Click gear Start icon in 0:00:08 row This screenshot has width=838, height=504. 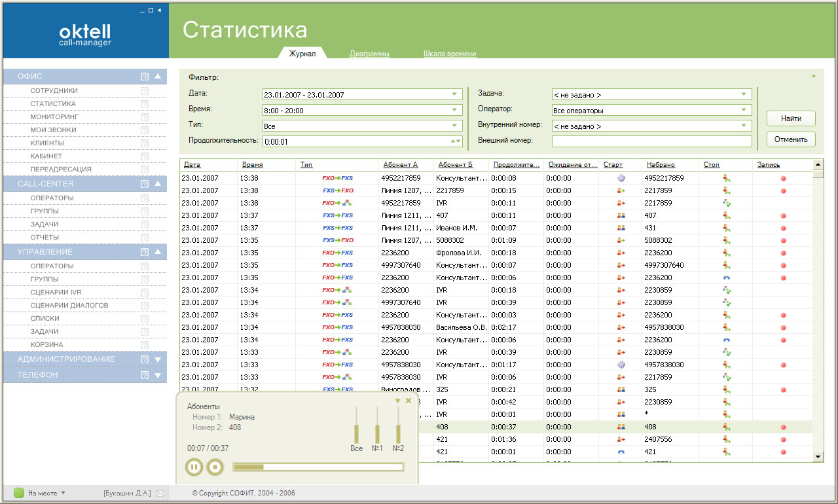tap(621, 178)
